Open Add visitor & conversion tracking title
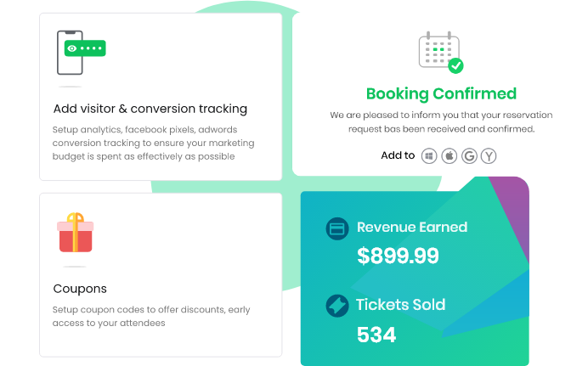Viewport: 588px width, 366px height. pyautogui.click(x=150, y=109)
